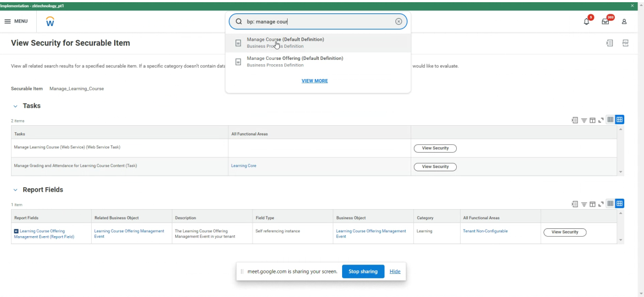Image resolution: width=644 pixels, height=297 pixels.
Task: View Security for Manage Learning Course web service
Action: [435, 148]
